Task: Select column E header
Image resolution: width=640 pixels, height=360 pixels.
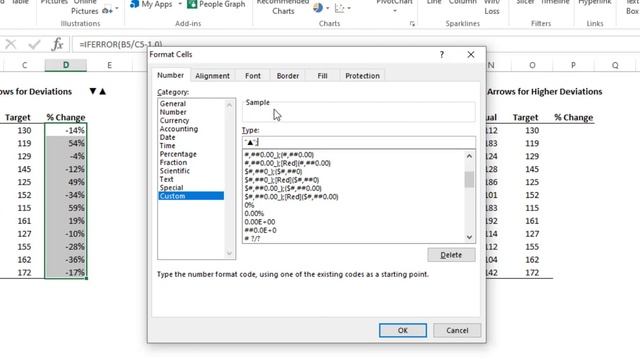Action: pyautogui.click(x=109, y=65)
